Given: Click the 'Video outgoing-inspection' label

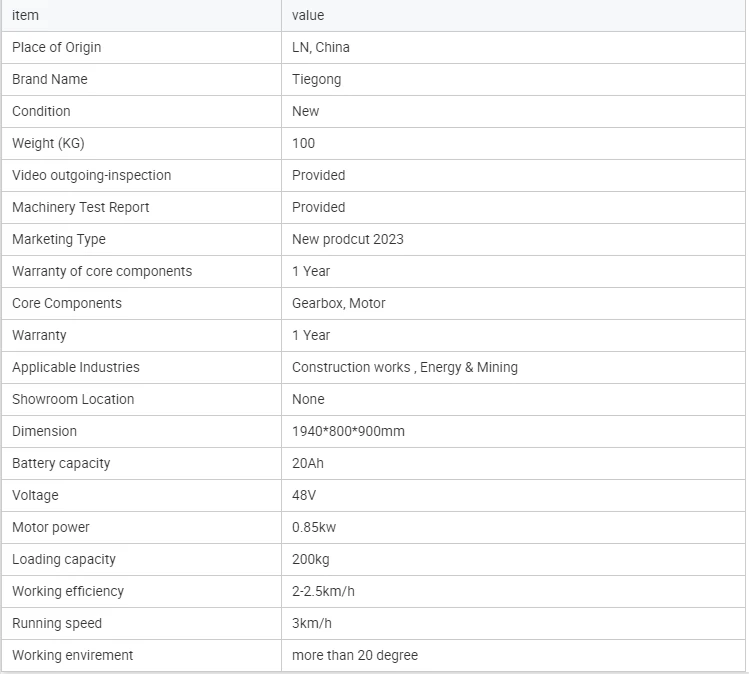Looking at the screenshot, I should 91,175.
